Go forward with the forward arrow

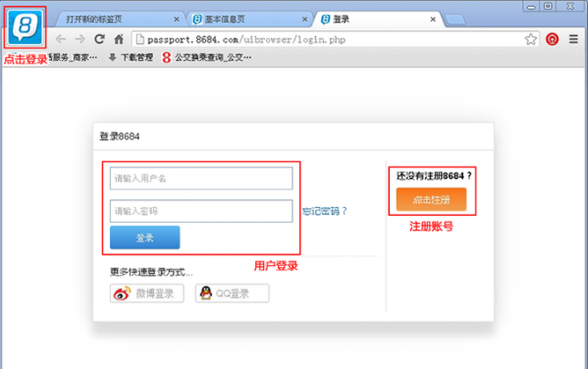coord(80,39)
